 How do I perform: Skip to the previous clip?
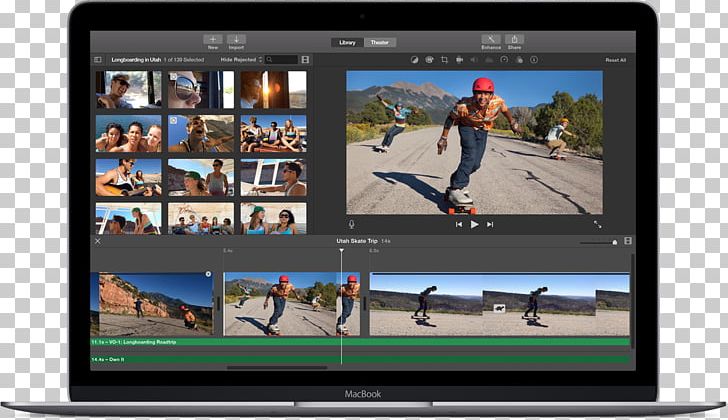[459, 225]
